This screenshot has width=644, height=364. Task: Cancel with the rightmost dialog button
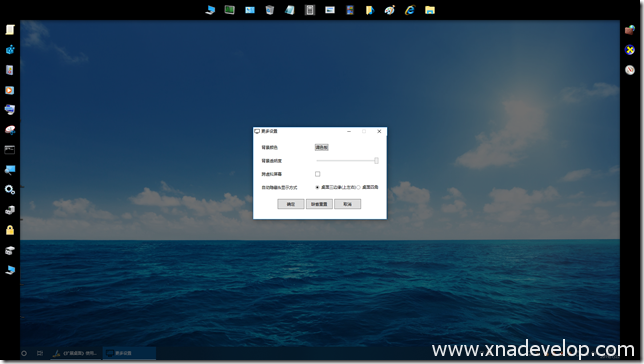point(347,204)
